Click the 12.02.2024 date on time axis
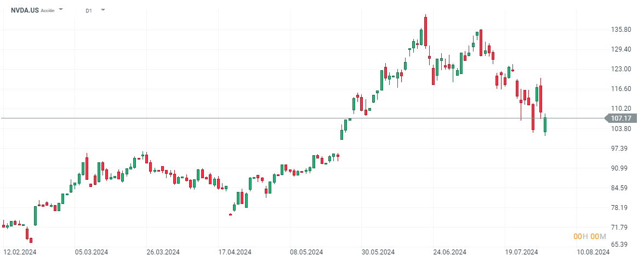 (20, 252)
